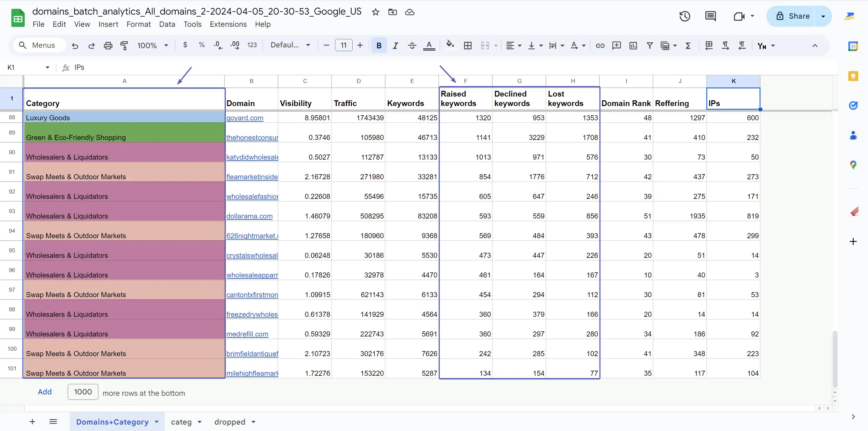Screen dimensions: 868x431
Task: Open the goyard.com link
Action: [245, 118]
